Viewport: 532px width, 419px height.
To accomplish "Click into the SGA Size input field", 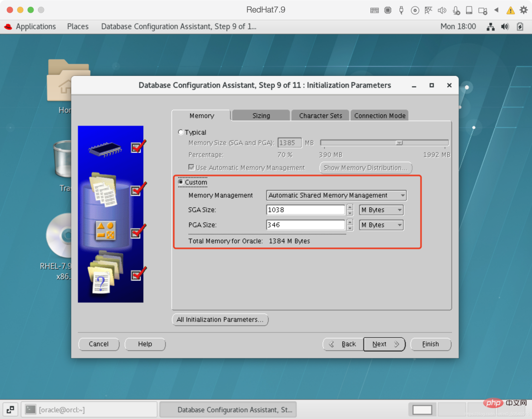I will [305, 210].
